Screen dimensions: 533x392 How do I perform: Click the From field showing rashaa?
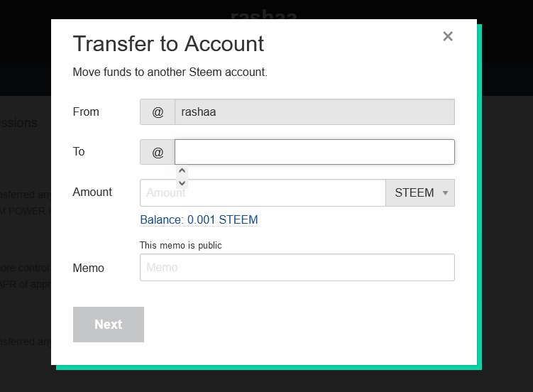pos(314,112)
